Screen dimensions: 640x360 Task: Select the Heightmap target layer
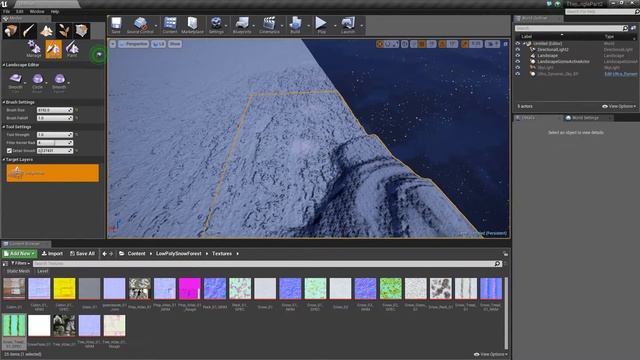point(53,173)
